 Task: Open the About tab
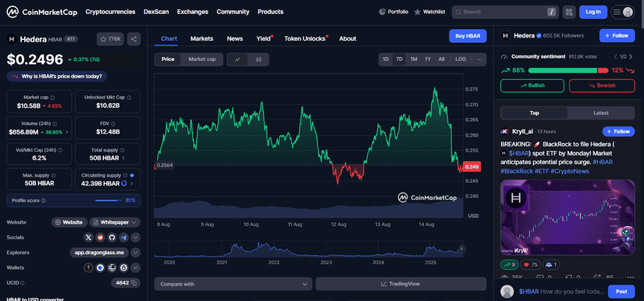347,38
